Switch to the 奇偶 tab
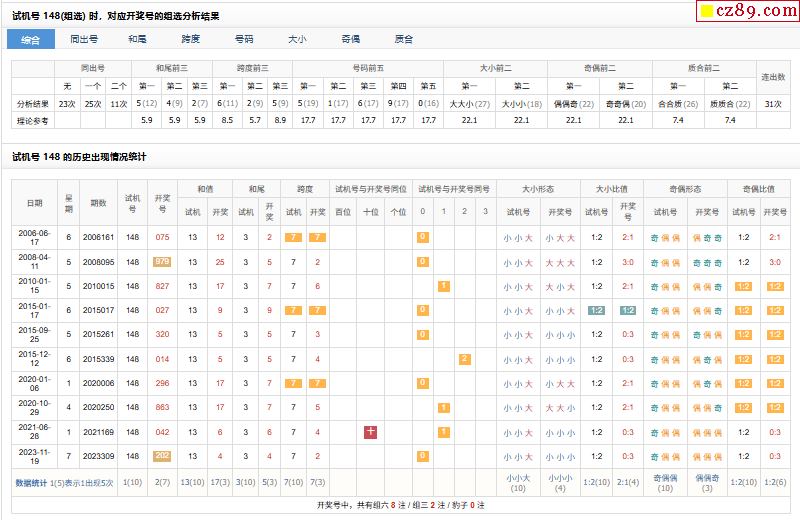The width and height of the screenshot is (800, 520). click(x=351, y=39)
